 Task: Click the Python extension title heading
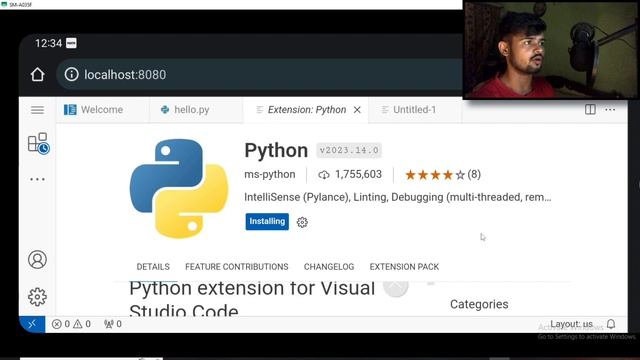click(276, 150)
